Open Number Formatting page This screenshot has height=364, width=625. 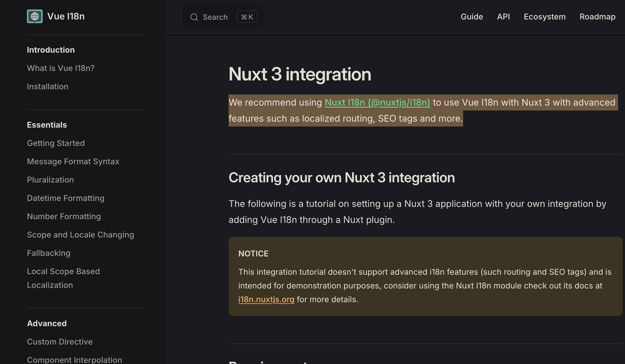tap(64, 216)
